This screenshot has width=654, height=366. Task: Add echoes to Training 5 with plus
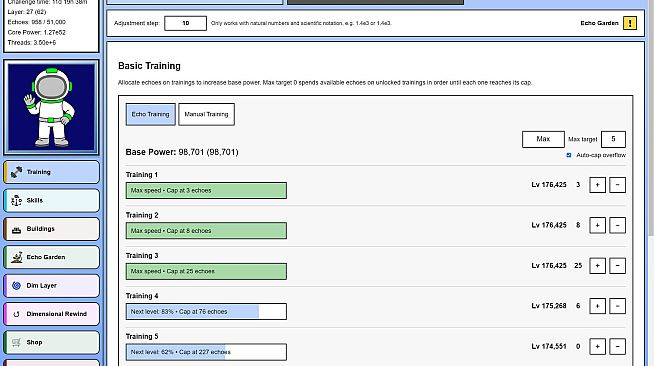point(597,346)
